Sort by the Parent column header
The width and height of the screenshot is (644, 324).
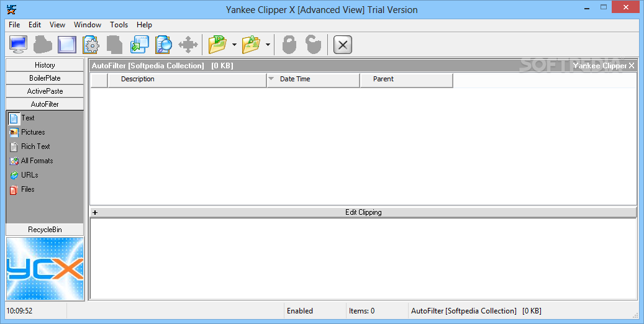coord(406,80)
